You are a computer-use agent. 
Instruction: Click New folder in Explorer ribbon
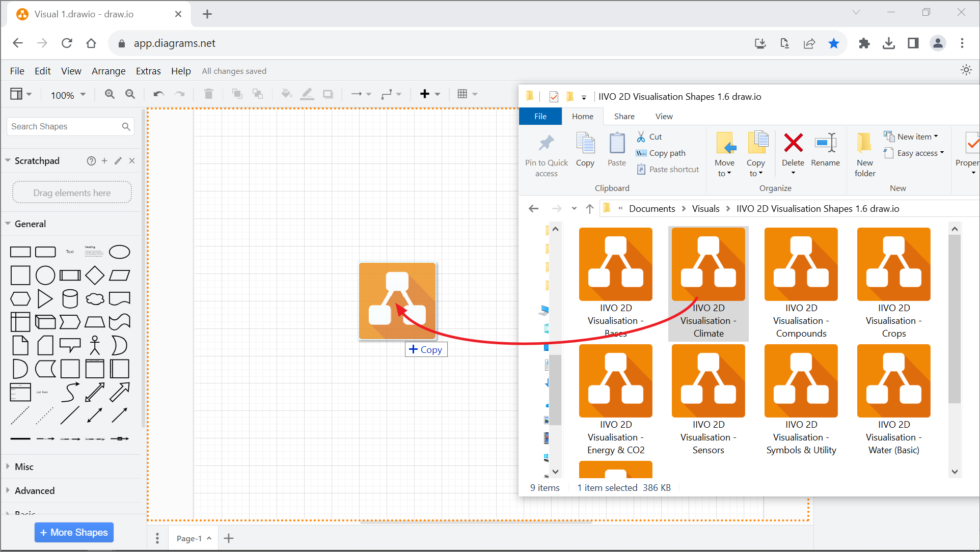tap(865, 154)
